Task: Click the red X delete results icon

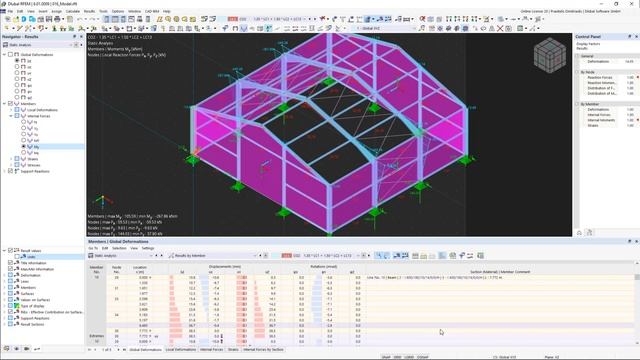Action: tap(500, 29)
